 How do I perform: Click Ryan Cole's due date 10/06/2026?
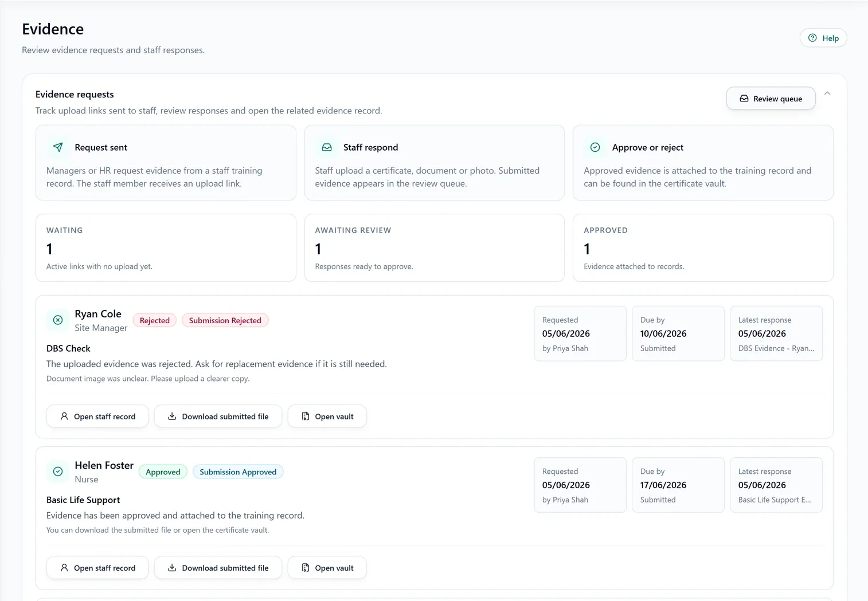click(x=663, y=333)
